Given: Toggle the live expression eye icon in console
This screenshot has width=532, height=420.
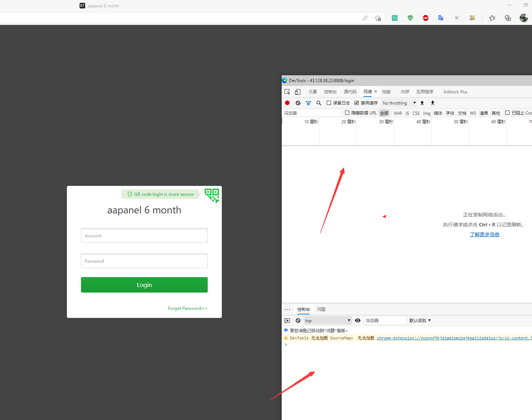Looking at the screenshot, I should click(358, 320).
